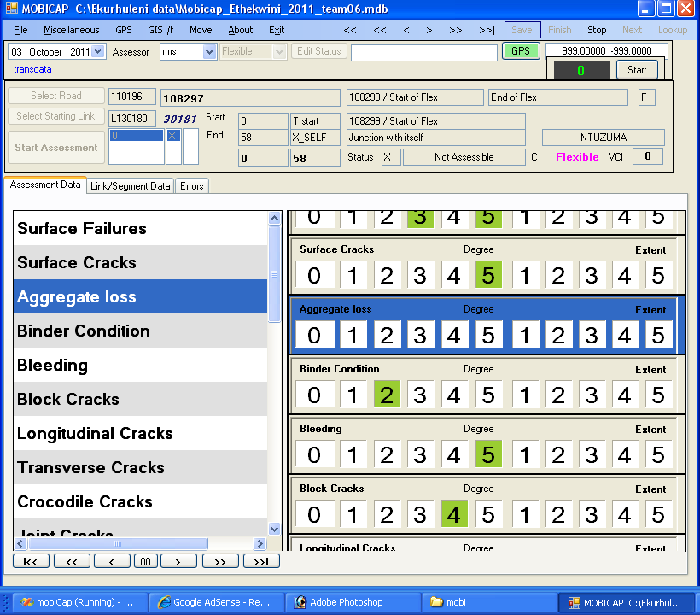Select Crocodile Cracks in the distress list

(85, 501)
